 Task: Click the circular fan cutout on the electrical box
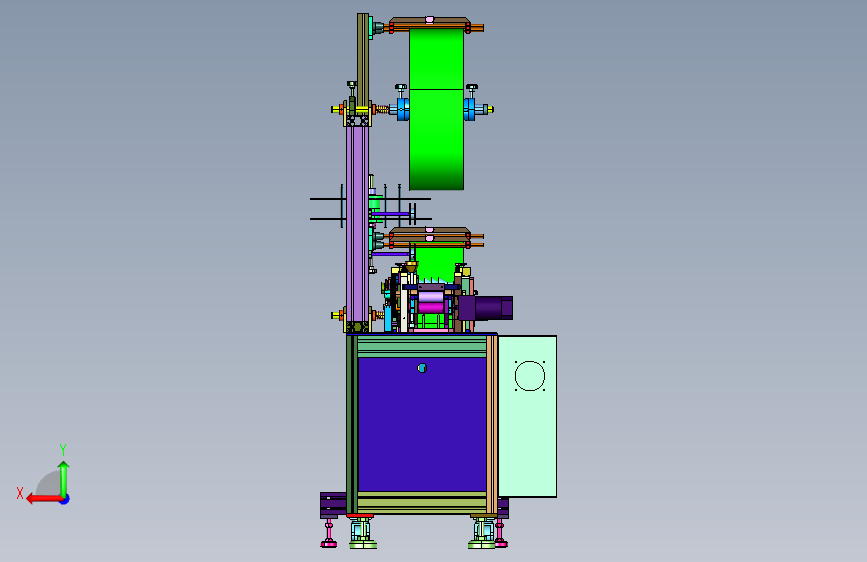(x=530, y=376)
